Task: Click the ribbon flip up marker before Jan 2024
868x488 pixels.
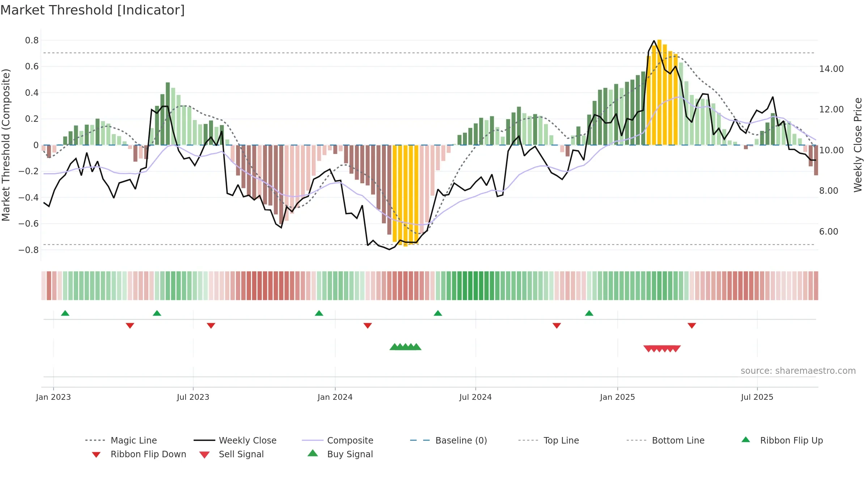Action: click(x=319, y=313)
